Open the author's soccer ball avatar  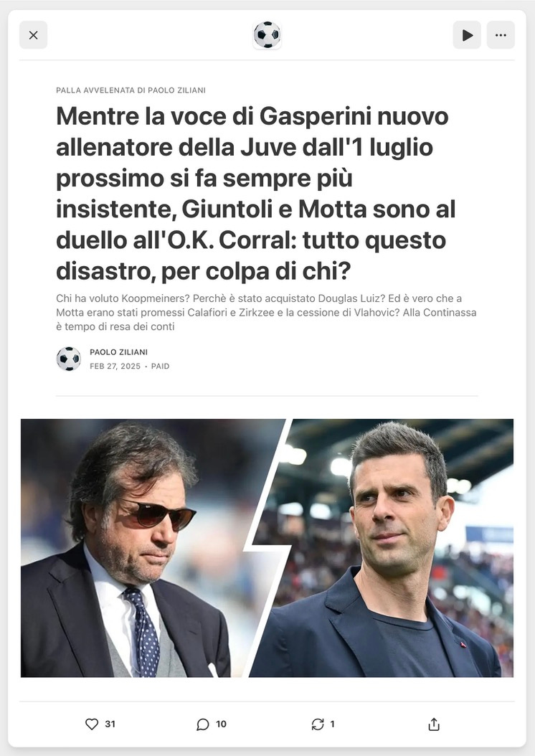tap(68, 359)
